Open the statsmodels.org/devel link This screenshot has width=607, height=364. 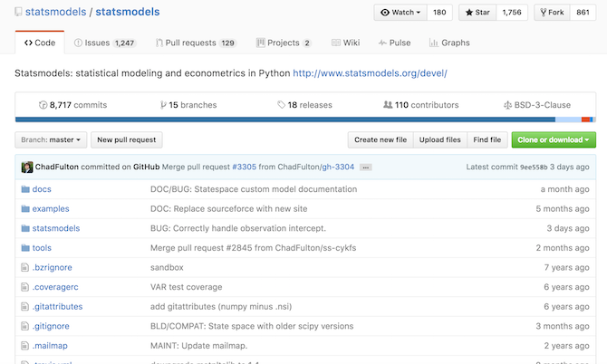370,72
